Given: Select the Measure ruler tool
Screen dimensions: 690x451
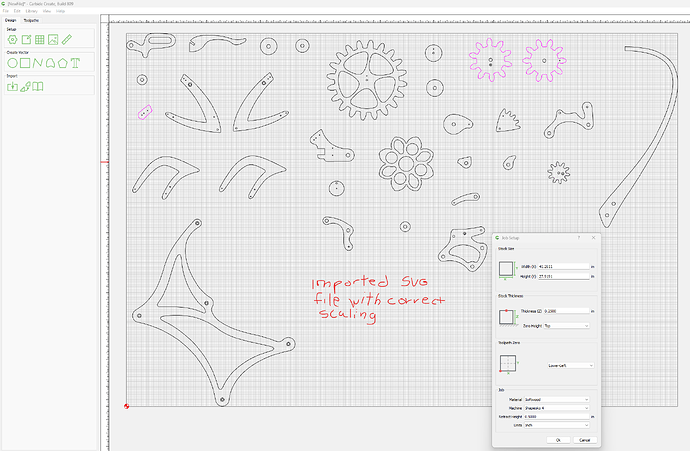Looking at the screenshot, I should tap(66, 40).
